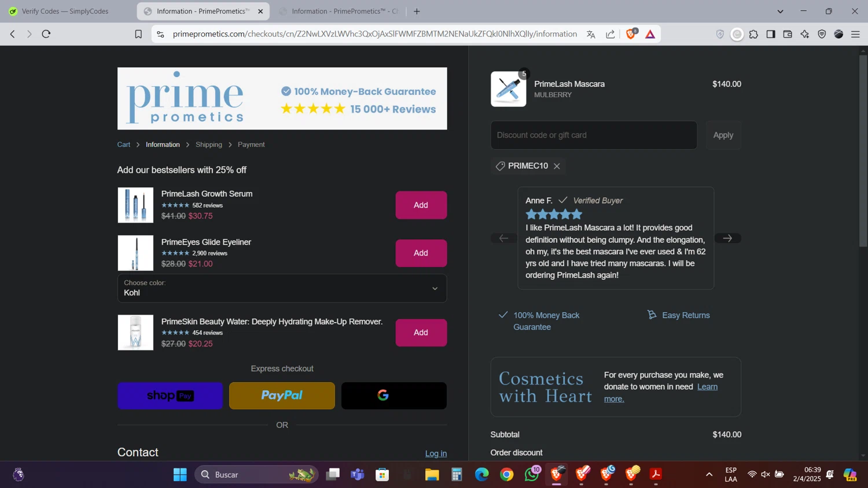Image resolution: width=868 pixels, height=488 pixels.
Task: Remove the PRIMEC10 discount code
Action: click(x=557, y=166)
